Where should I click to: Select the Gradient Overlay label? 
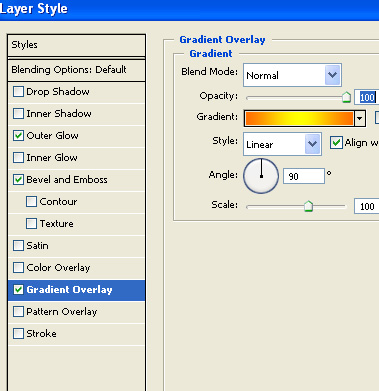click(69, 290)
